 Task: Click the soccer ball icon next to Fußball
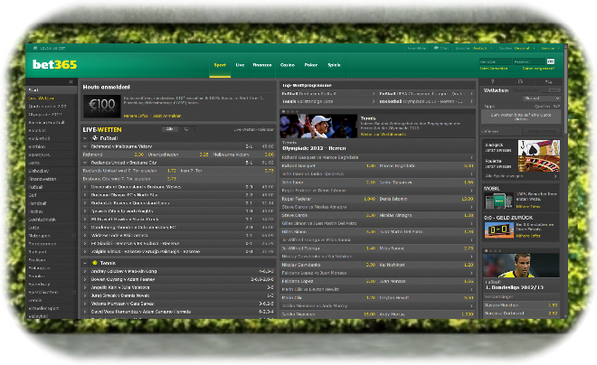(95, 138)
